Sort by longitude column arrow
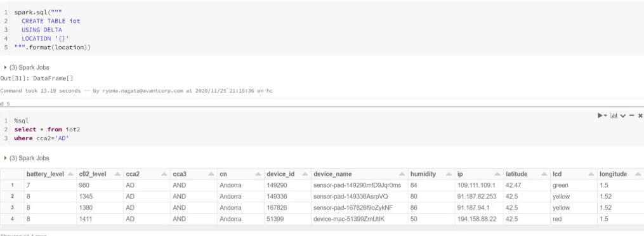Screen dimensions: 644x236 (x=638, y=174)
